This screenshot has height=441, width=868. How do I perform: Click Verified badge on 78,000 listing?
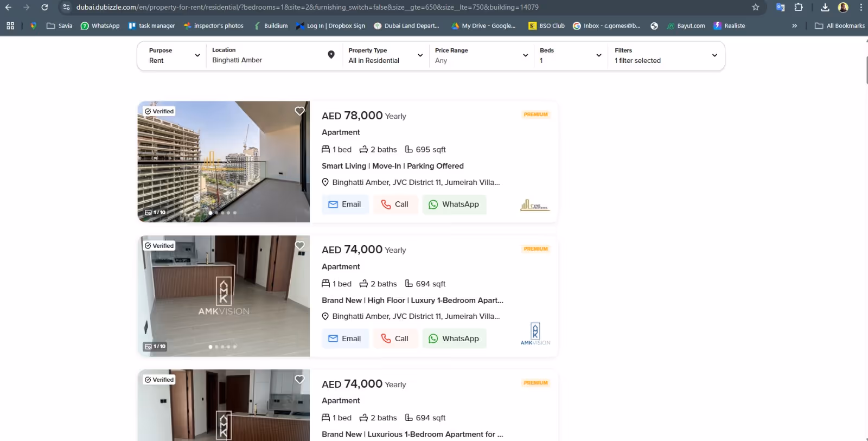159,111
